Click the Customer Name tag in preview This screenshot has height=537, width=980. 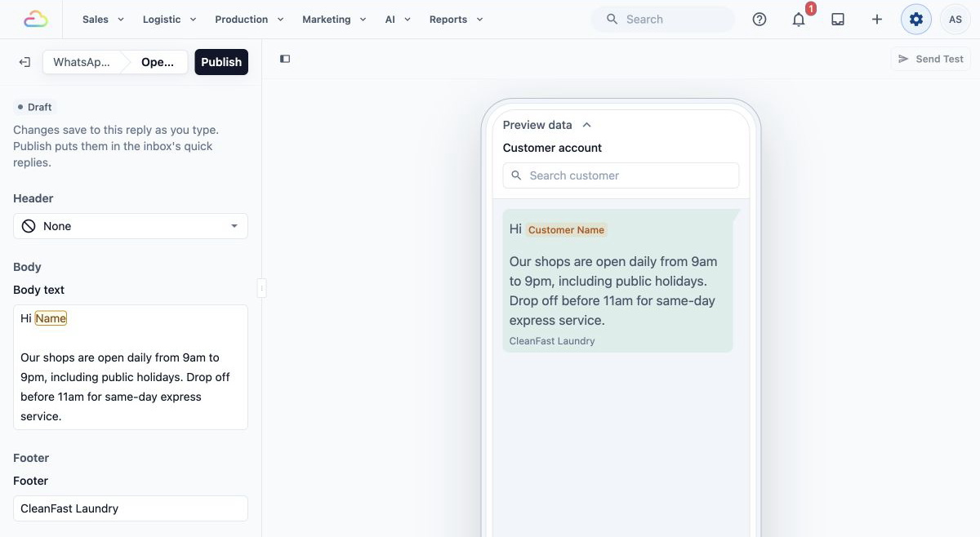tap(566, 230)
